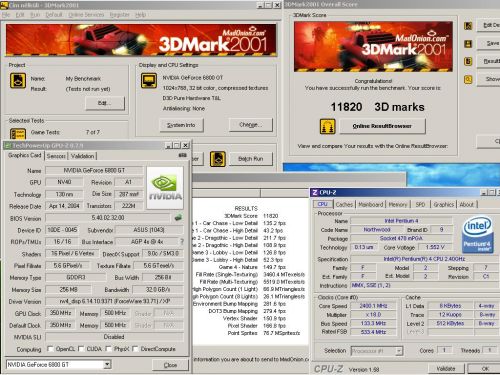Click the monitor icon in Display and CPU Settings

pos(149,81)
